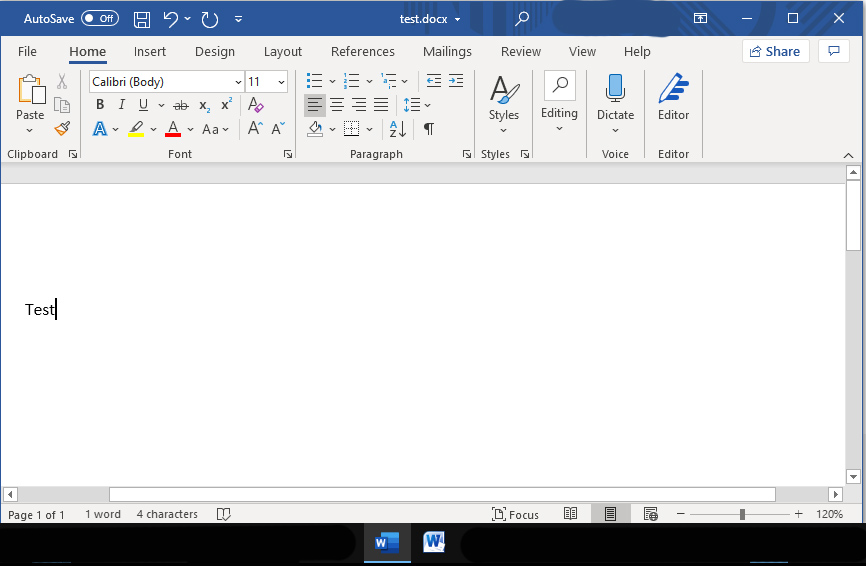Image resolution: width=866 pixels, height=566 pixels.
Task: Open the Editing find menu
Action: point(559,102)
